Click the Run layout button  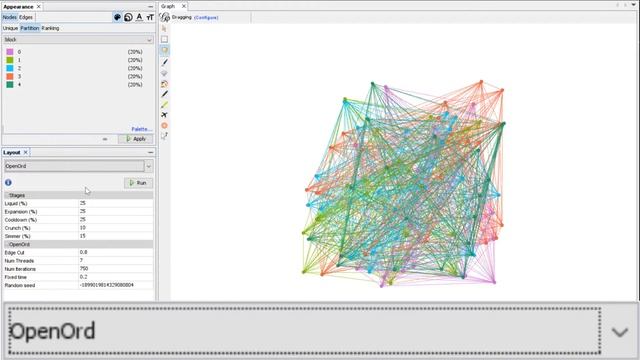[138, 183]
